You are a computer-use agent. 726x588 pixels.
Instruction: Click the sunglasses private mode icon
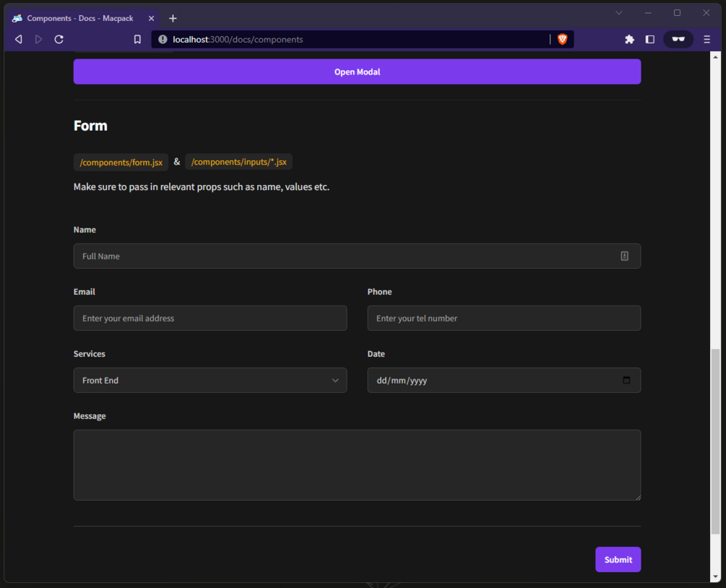(x=678, y=39)
